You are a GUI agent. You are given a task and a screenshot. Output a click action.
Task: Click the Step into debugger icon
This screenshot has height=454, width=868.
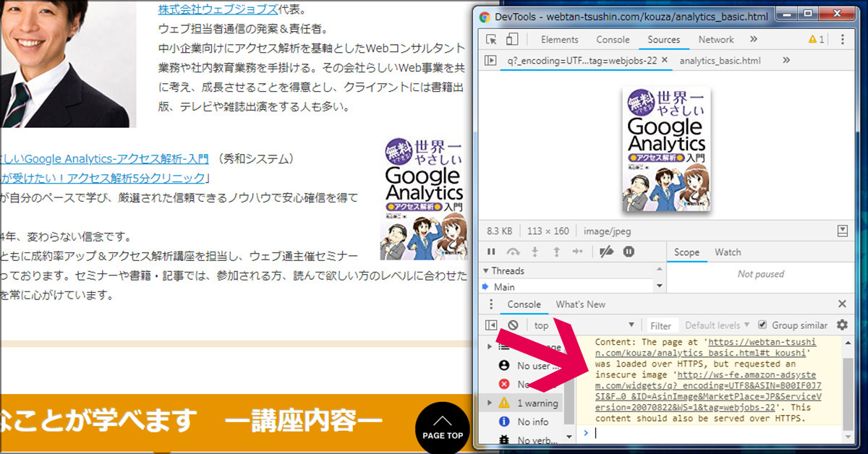coord(535,252)
